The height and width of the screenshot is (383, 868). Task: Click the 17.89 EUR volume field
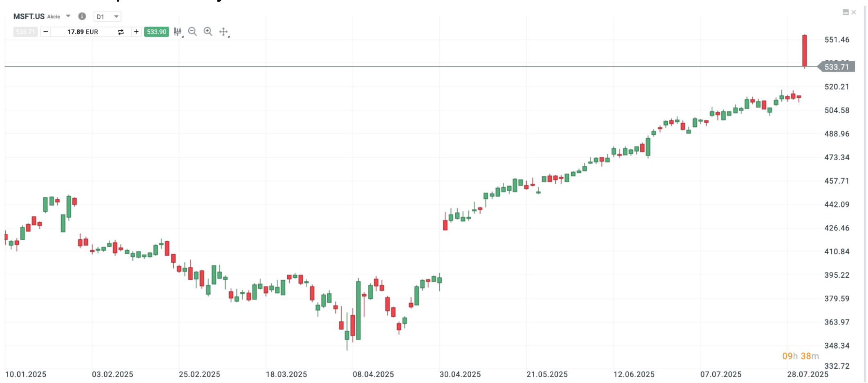pos(83,32)
